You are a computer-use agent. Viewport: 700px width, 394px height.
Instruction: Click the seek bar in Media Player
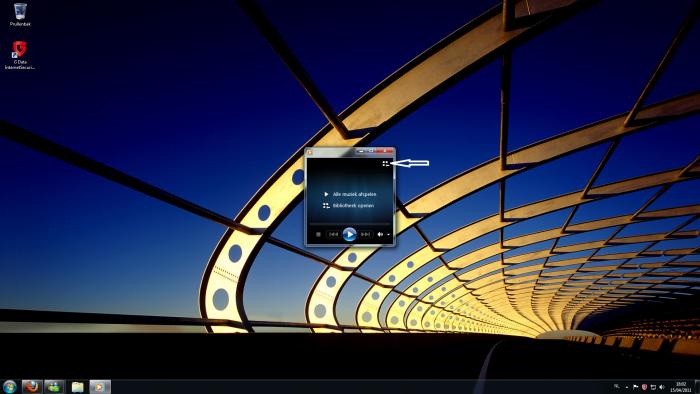(x=350, y=223)
